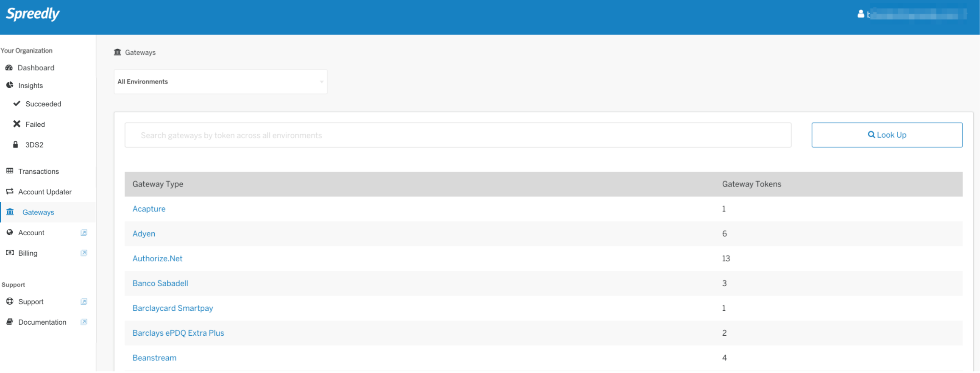
Task: Click token count 1 for Acapture
Action: [x=724, y=209]
